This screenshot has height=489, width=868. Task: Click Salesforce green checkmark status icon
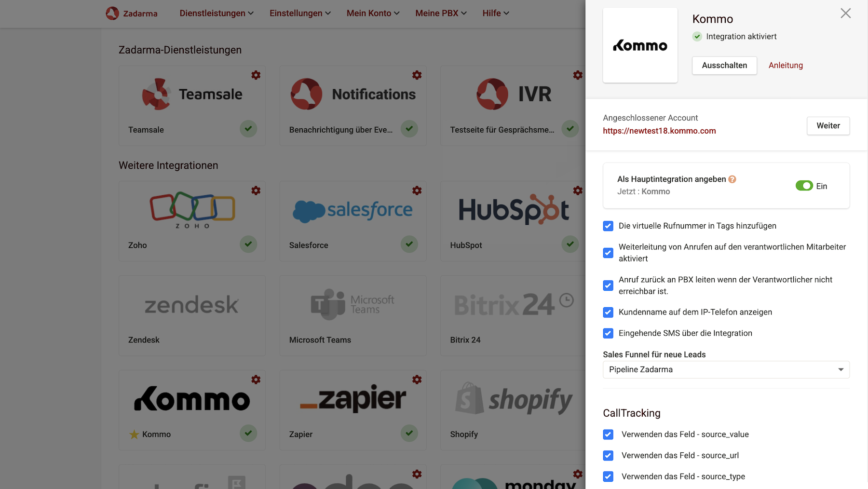[409, 244]
